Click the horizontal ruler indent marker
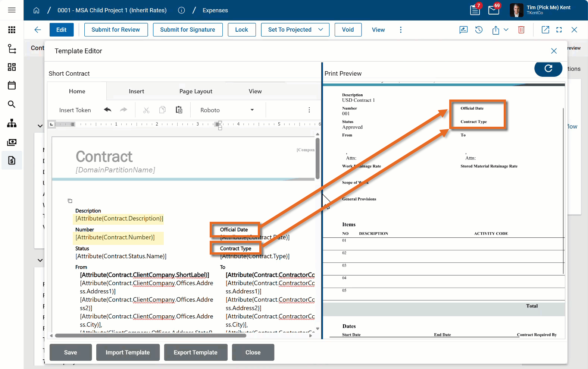Screen dimensions: 588x369 pyautogui.click(x=220, y=125)
